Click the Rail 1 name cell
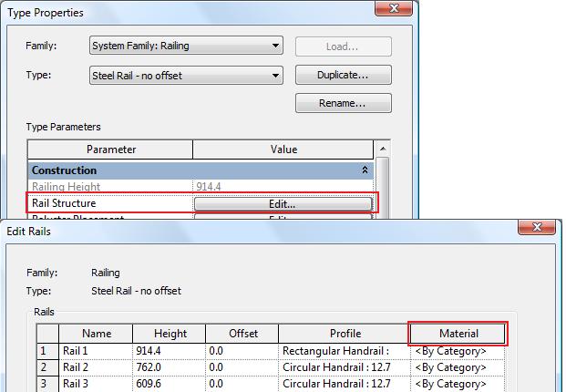Image resolution: width=566 pixels, height=392 pixels. tap(96, 351)
